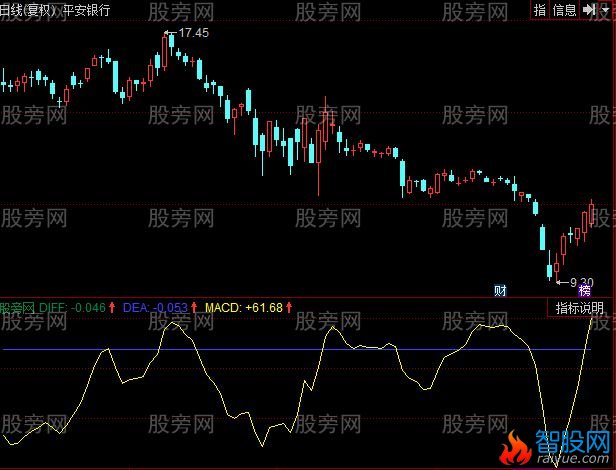Click the DIFF: -0.046 value
Viewport: 616px width, 470px height.
[x=72, y=307]
